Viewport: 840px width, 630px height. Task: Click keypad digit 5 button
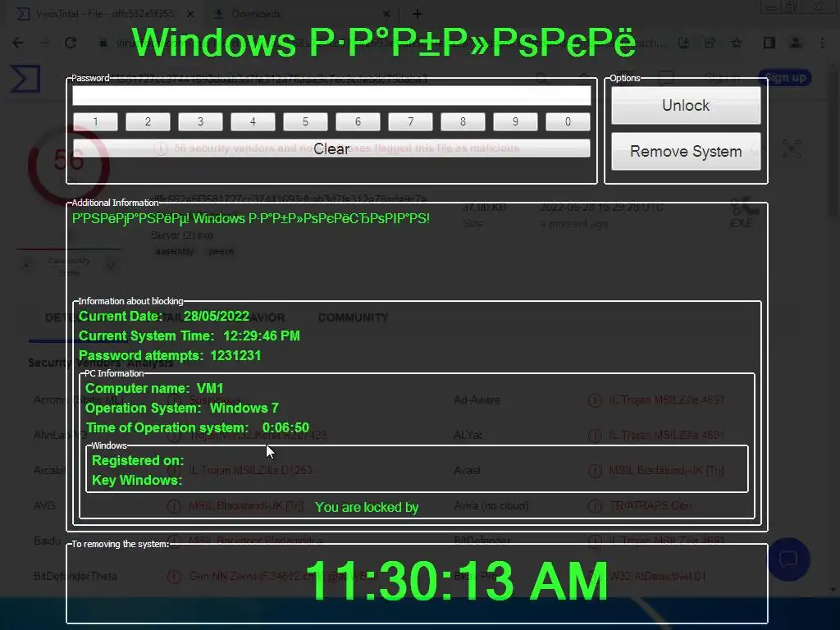click(x=305, y=121)
